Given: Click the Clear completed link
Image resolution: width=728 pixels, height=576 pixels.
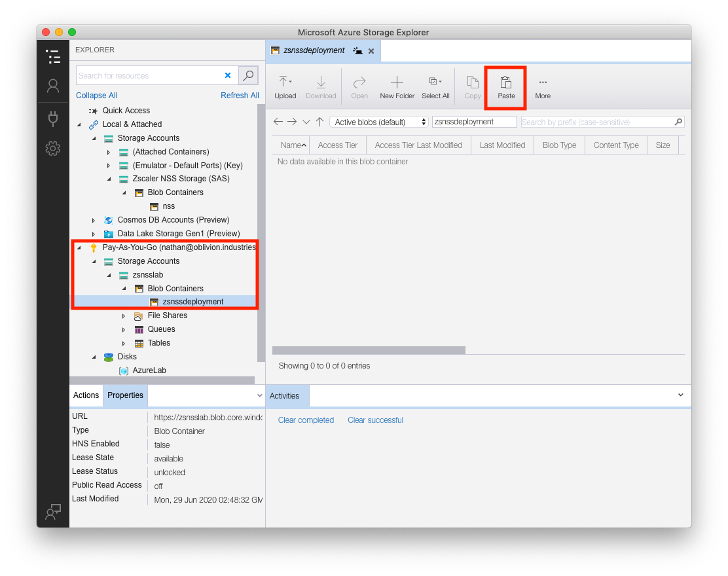Looking at the screenshot, I should click(x=306, y=420).
